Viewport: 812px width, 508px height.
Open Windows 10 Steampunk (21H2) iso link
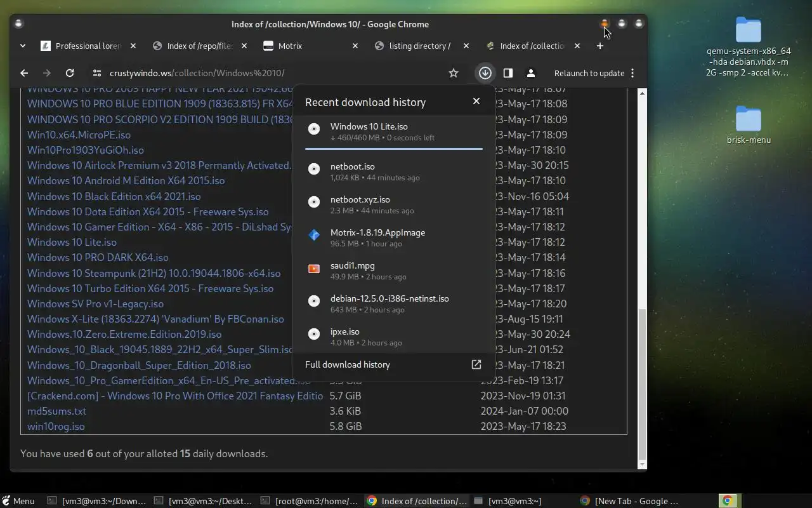pyautogui.click(x=154, y=273)
